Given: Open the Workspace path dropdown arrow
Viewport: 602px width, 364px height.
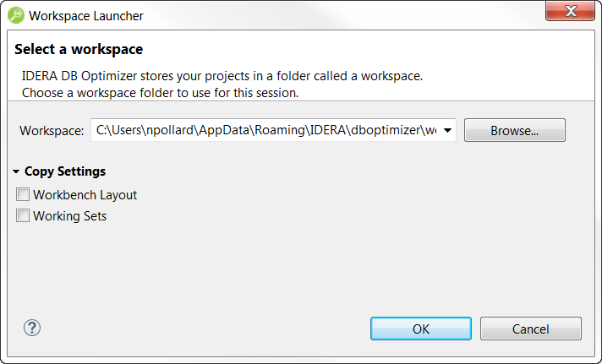Looking at the screenshot, I should coord(447,131).
